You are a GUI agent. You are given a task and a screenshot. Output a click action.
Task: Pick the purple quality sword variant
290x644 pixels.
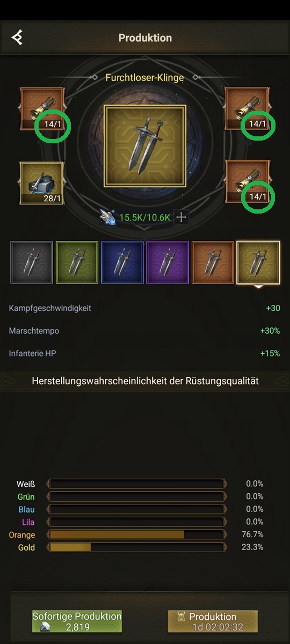coord(168,262)
